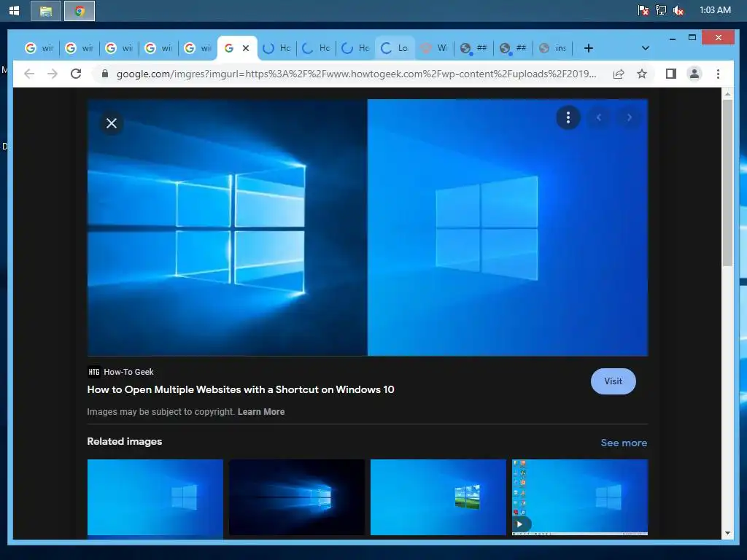Open related image with light-blue Windows logo
747x560 pixels.
155,497
